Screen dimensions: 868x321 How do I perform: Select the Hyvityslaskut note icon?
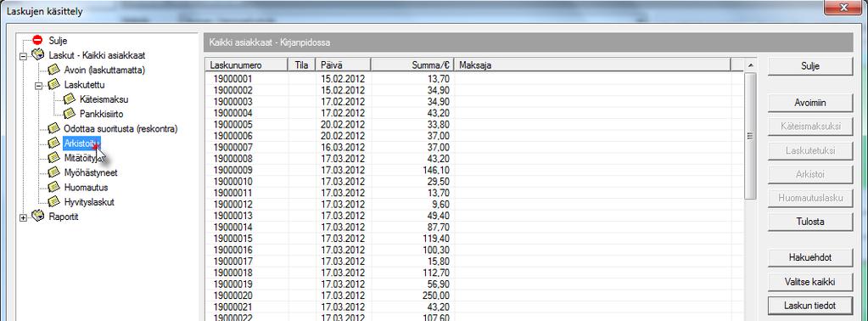point(53,202)
